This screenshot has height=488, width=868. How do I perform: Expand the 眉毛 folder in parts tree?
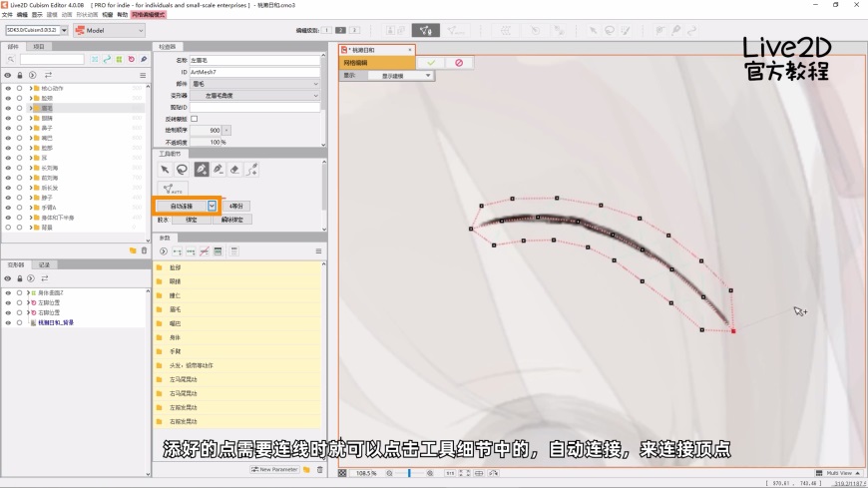point(31,108)
